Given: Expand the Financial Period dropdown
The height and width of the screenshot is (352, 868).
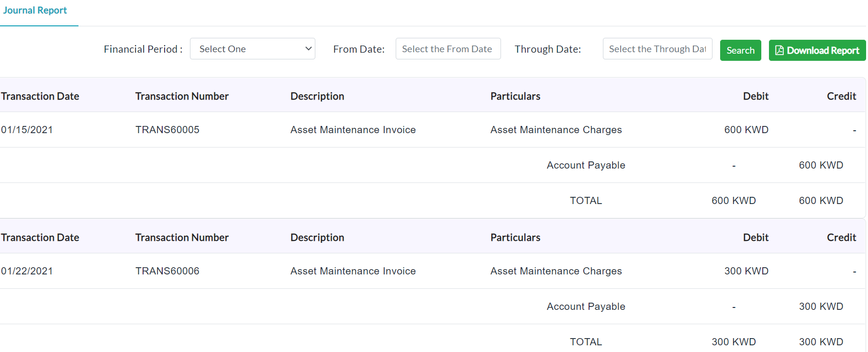Looking at the screenshot, I should click(x=253, y=49).
